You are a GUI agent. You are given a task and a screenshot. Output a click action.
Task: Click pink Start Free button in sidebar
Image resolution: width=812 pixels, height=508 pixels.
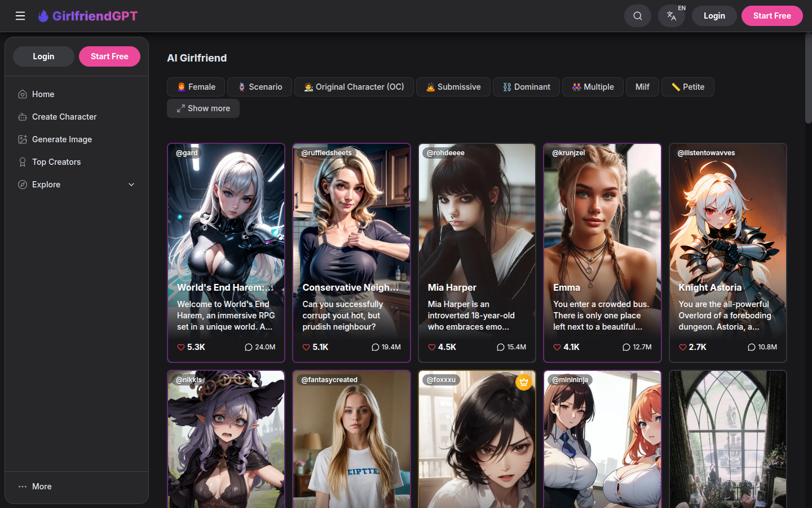[x=109, y=56]
